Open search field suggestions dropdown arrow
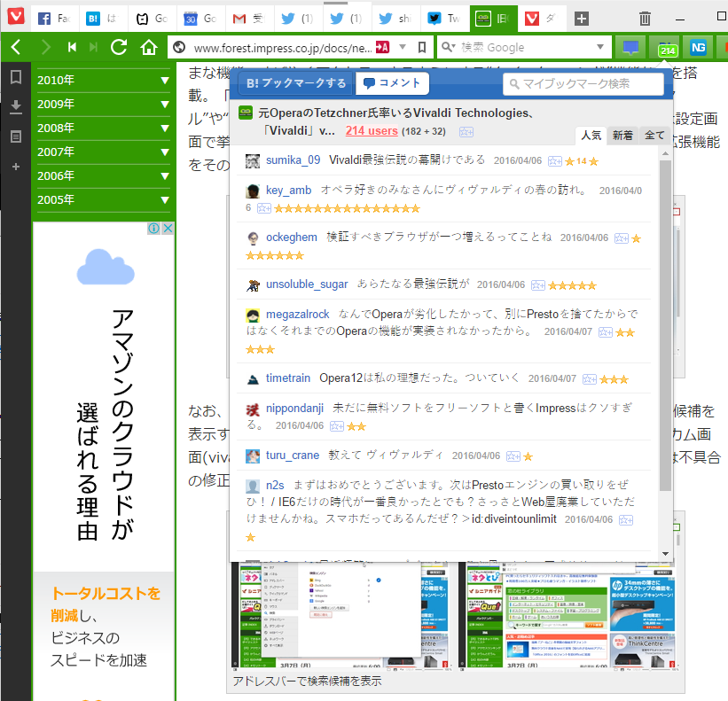The width and height of the screenshot is (728, 701). click(x=599, y=47)
